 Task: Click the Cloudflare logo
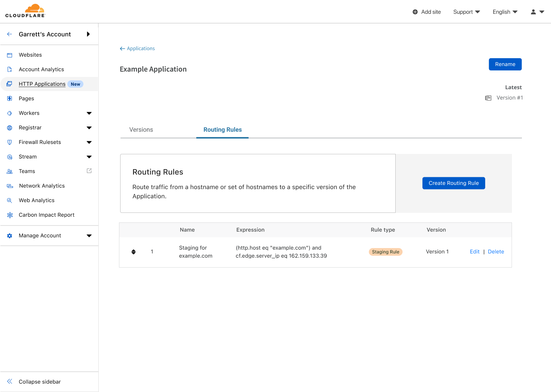[x=25, y=11]
